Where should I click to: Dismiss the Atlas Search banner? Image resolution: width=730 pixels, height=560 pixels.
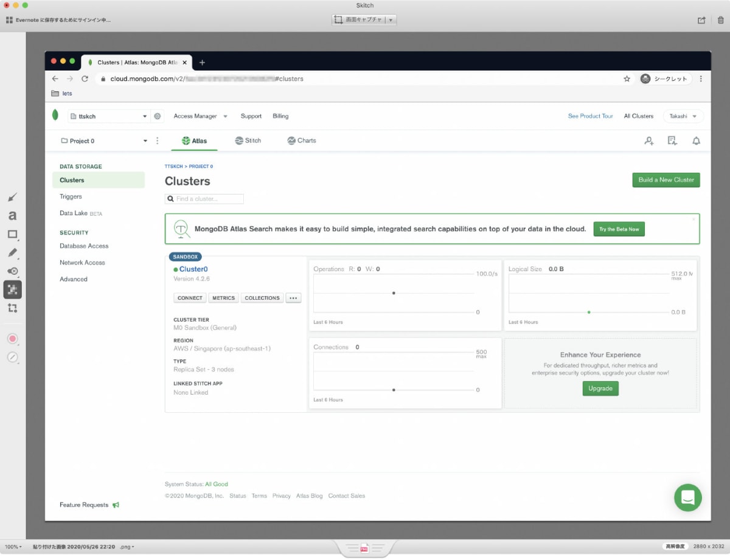693,219
